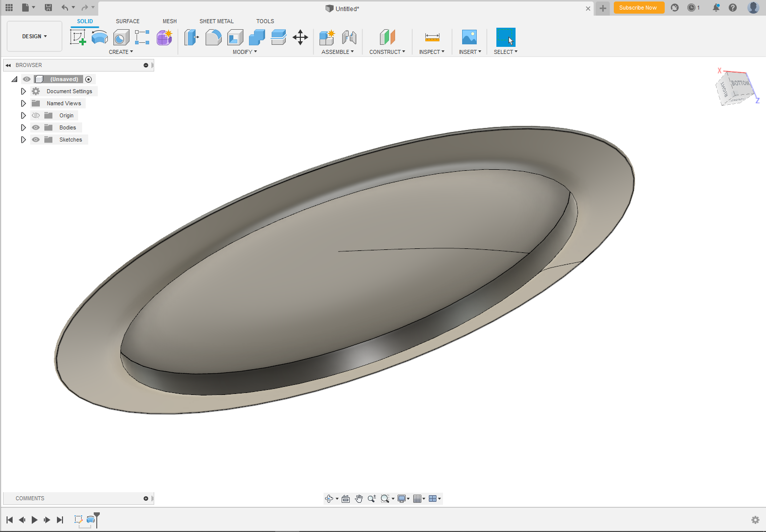Click the Subscribe Now button

pos(638,8)
